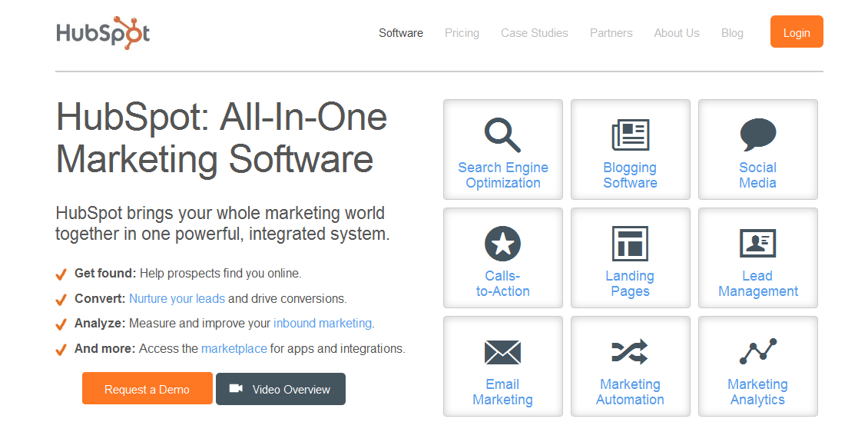The width and height of the screenshot is (868, 442).
Task: Open the 'Search Engine Optimization' text link
Action: point(502,175)
